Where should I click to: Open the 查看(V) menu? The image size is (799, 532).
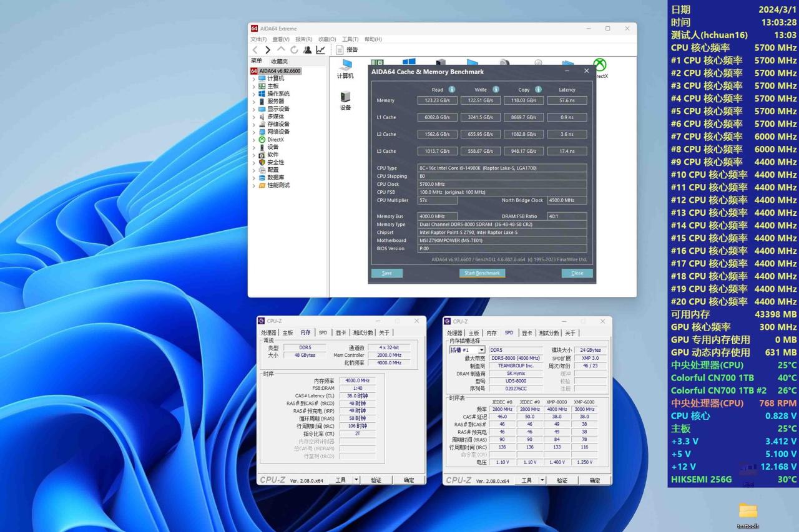tap(281, 39)
